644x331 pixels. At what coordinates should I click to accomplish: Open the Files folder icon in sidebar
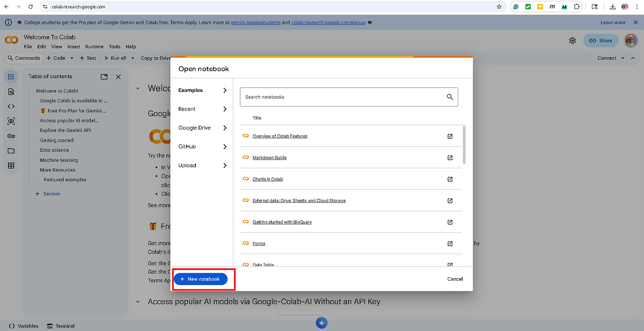(x=11, y=151)
